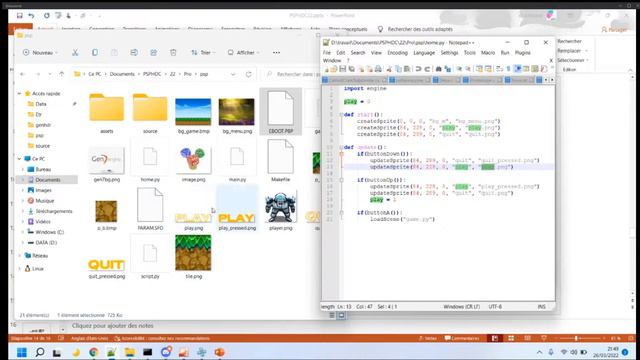640x360 pixels.
Task: Collapse the Accès rapide tree node
Action: tap(19, 93)
